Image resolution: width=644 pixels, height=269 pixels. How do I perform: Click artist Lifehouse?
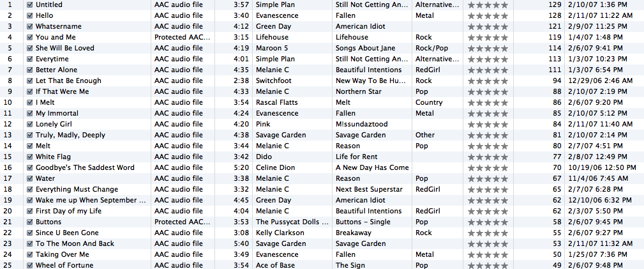[273, 37]
